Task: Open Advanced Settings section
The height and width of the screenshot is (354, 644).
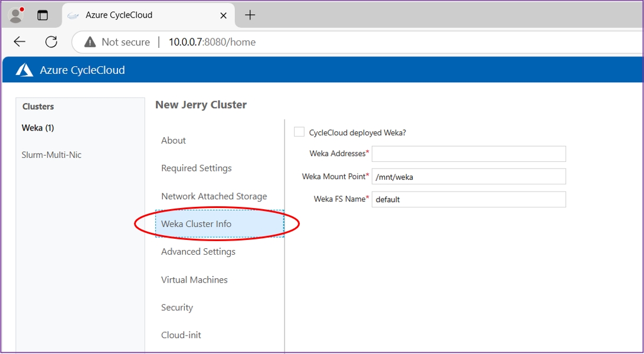Action: [198, 252]
